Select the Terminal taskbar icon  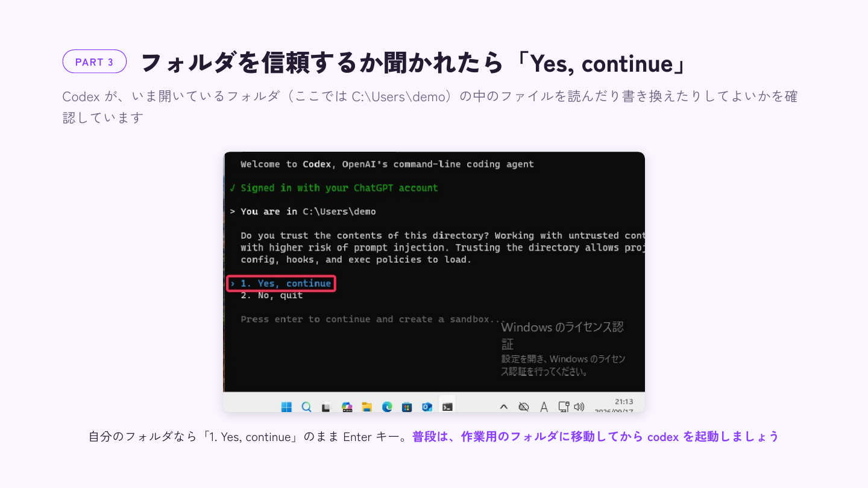tap(447, 407)
